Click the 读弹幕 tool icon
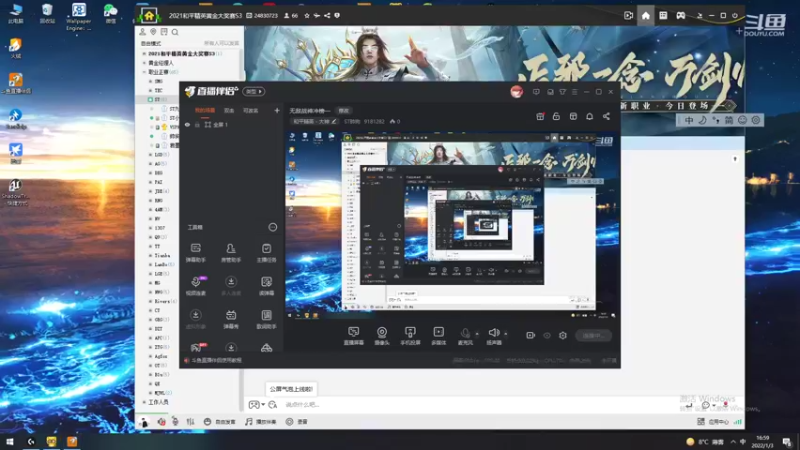 click(266, 286)
